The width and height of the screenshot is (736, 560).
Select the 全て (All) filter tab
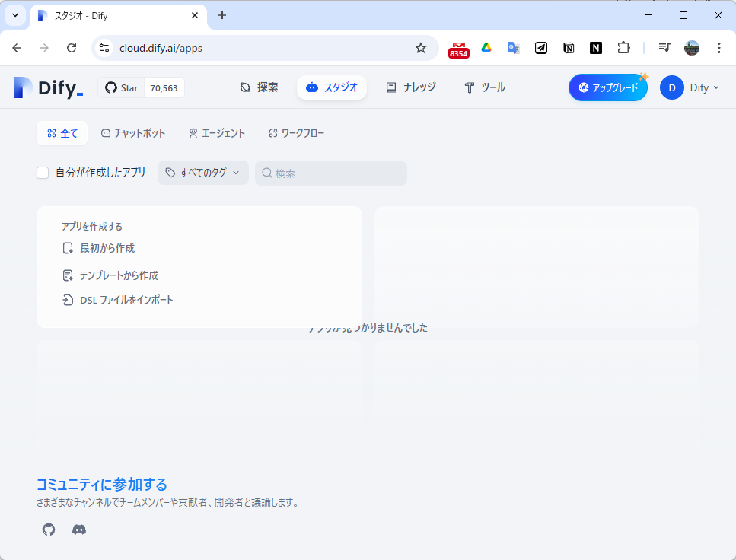62,133
